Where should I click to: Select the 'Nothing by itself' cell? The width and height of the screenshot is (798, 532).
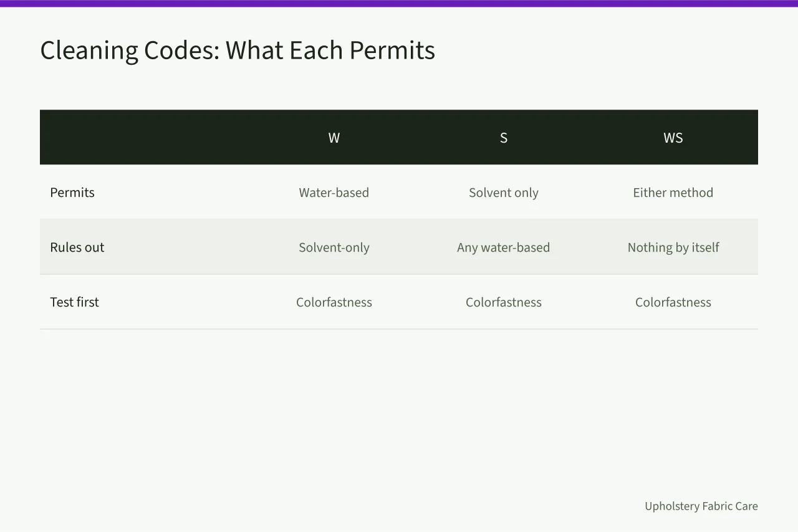pyautogui.click(x=673, y=247)
